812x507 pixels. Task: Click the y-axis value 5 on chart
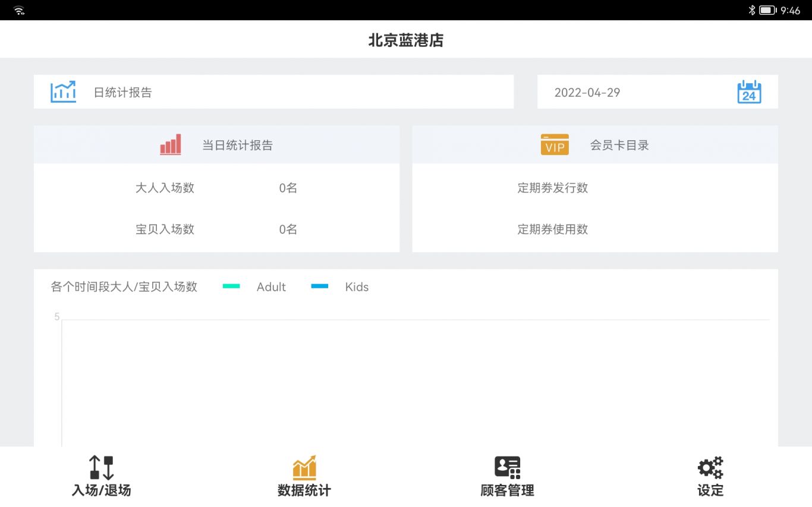pyautogui.click(x=57, y=317)
